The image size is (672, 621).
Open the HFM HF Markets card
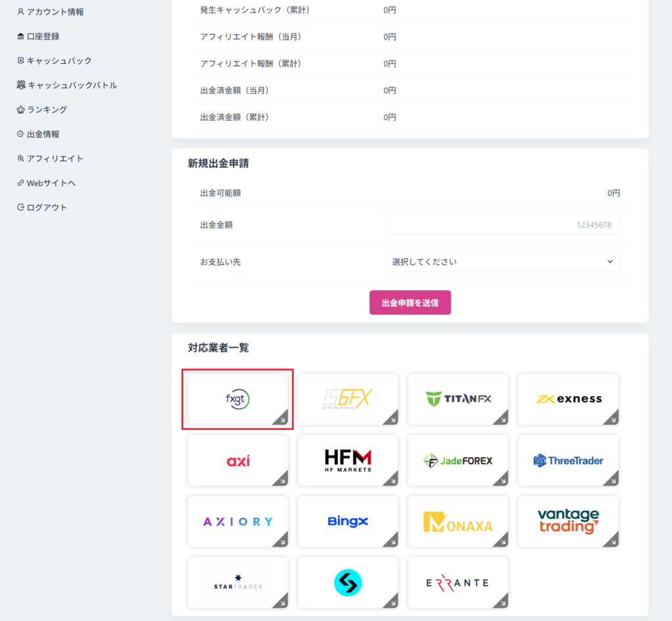(x=348, y=460)
